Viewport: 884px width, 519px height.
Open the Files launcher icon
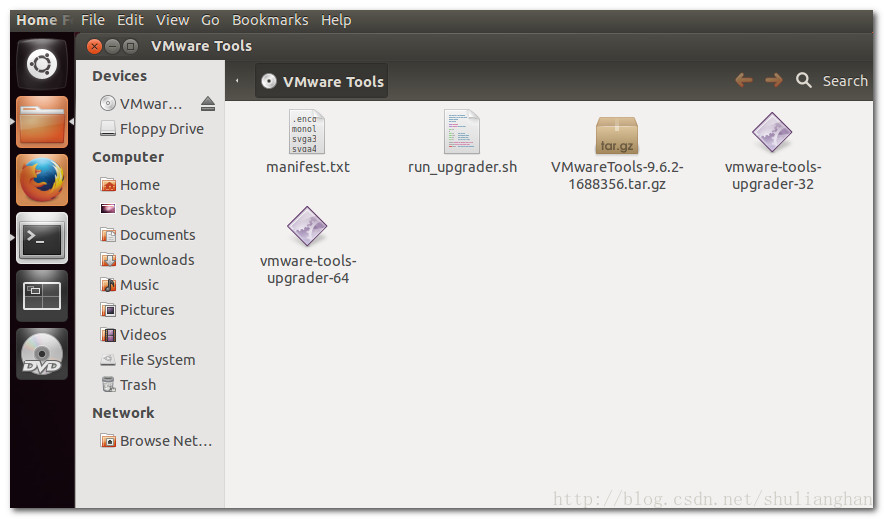click(x=42, y=122)
